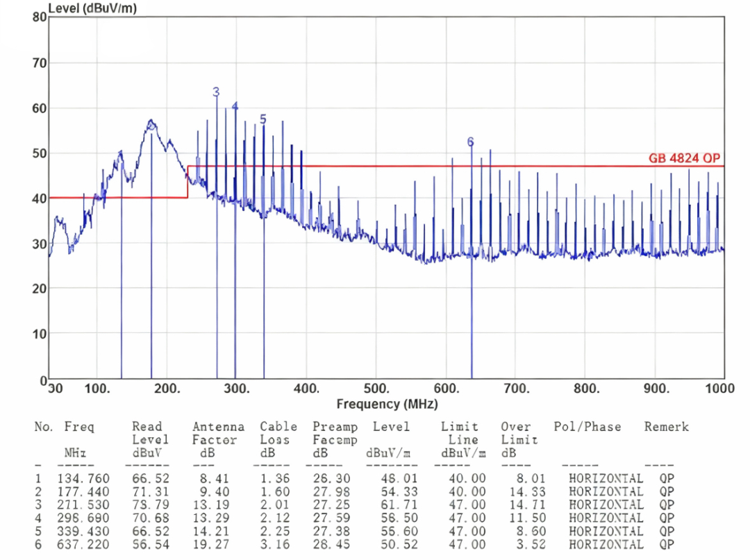Select level value 48.01
Screen dimensions: 750x560
(399, 479)
